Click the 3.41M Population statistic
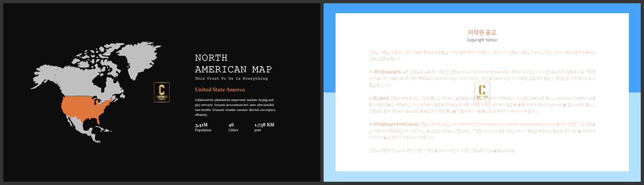This screenshot has width=644, height=185. [x=203, y=127]
